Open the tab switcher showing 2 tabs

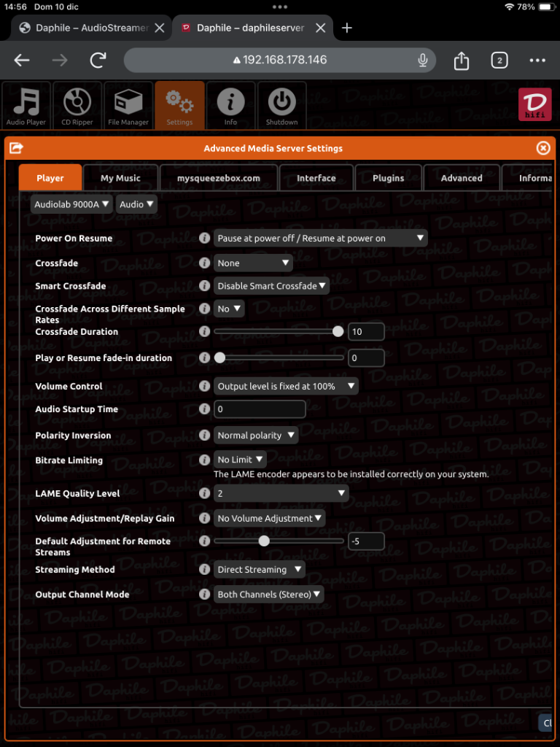[x=499, y=61]
